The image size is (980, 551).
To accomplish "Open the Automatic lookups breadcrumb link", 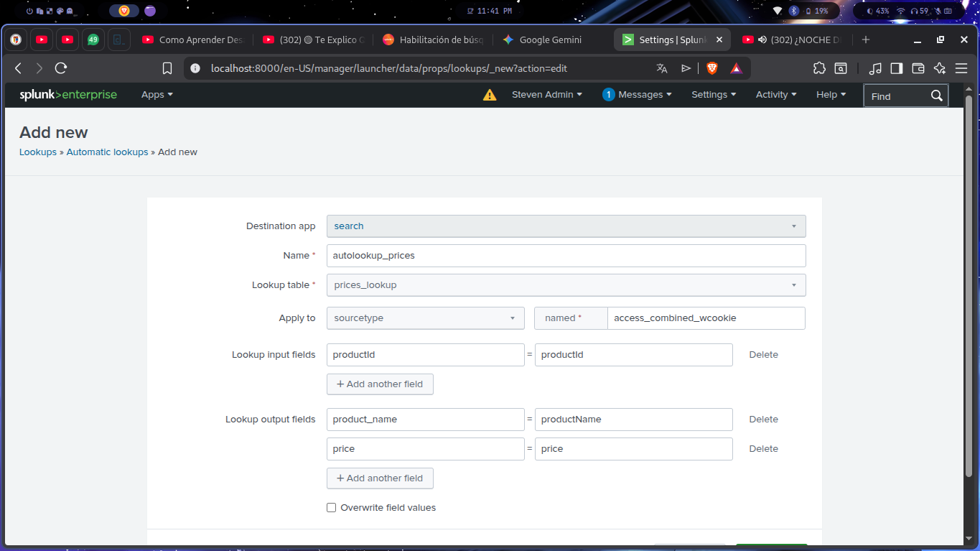I will (x=107, y=152).
